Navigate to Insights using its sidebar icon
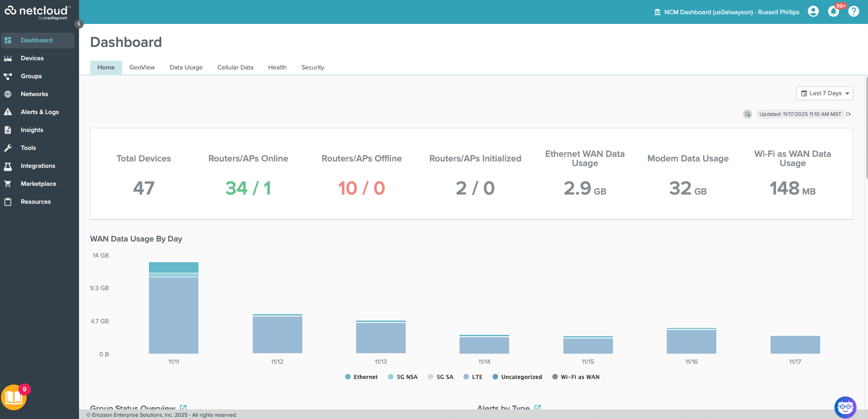868x419 pixels. tap(8, 130)
